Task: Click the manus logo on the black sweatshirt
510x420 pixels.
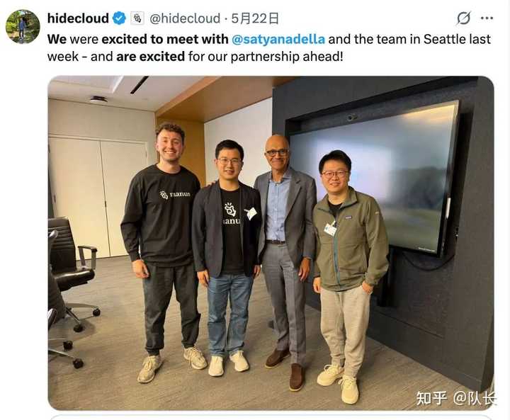Action: click(175, 195)
